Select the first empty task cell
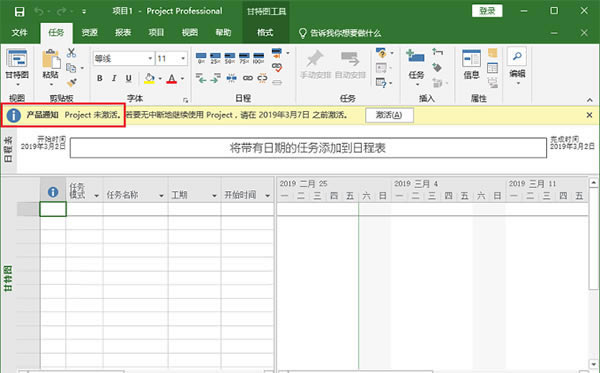Image resolution: width=600 pixels, height=373 pixels. (53, 209)
